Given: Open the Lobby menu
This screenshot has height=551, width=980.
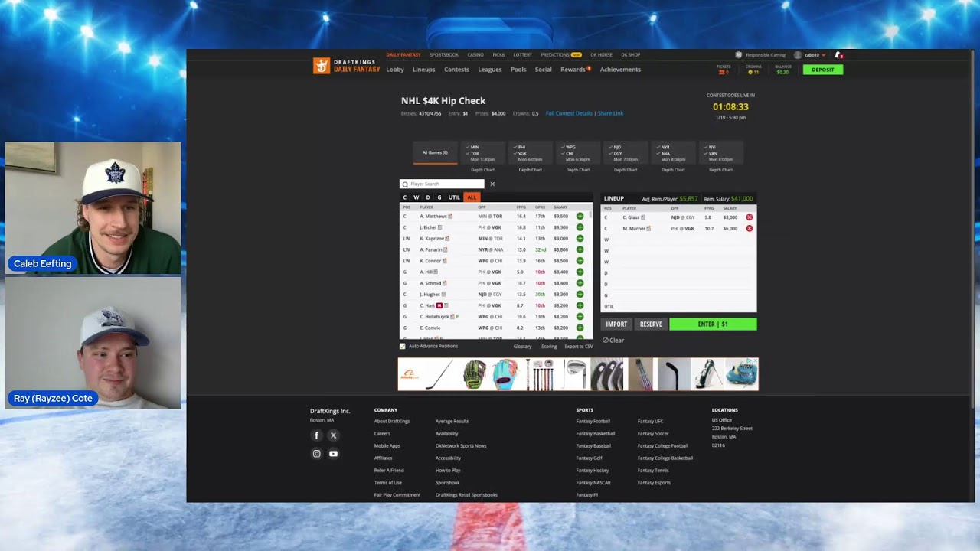Looking at the screenshot, I should tap(395, 70).
